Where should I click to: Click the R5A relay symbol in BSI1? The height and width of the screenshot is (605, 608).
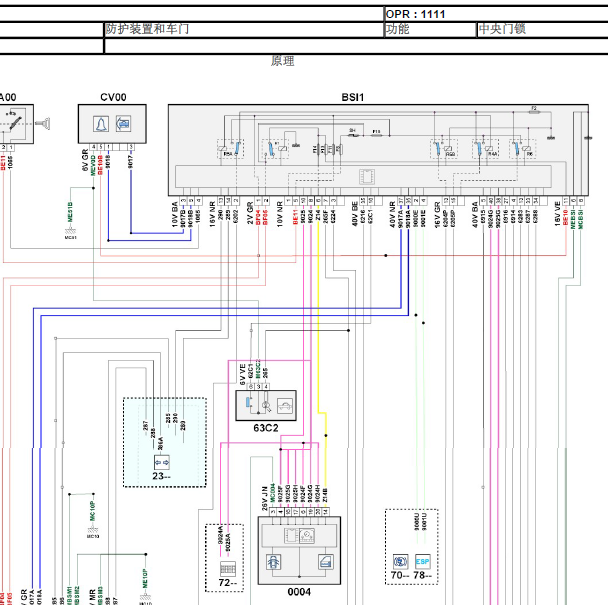231,149
